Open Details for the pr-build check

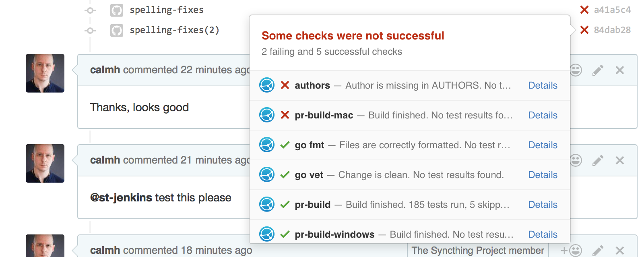point(543,205)
